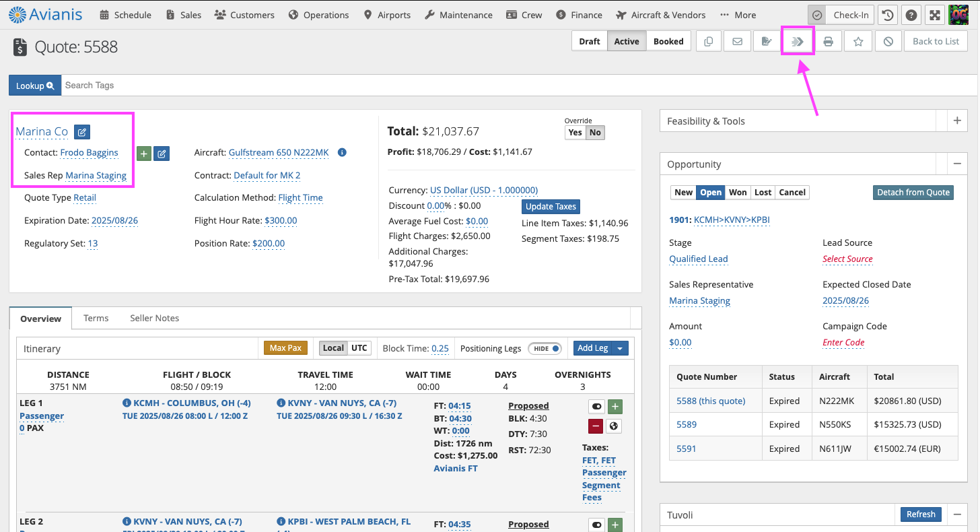980x532 pixels.
Task: Go Back to List
Action: pyautogui.click(x=936, y=41)
